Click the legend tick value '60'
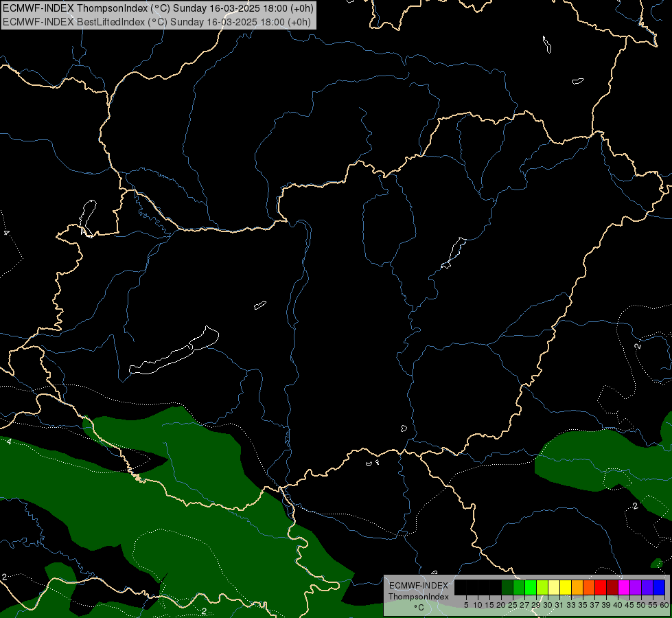 pyautogui.click(x=664, y=605)
